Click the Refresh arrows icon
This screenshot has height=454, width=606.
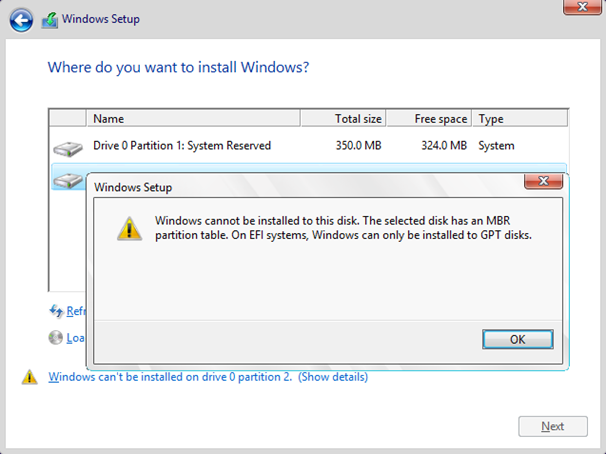(x=56, y=311)
